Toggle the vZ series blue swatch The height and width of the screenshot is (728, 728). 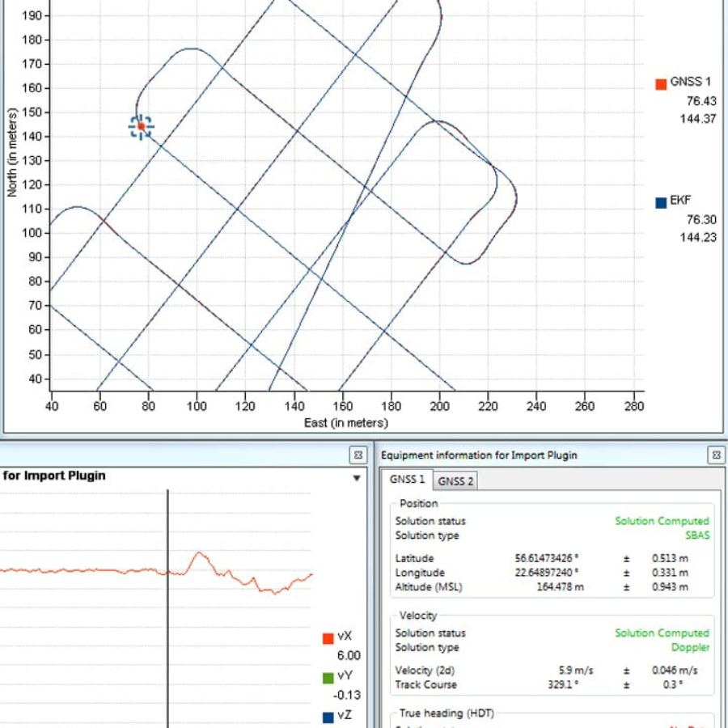point(328,717)
